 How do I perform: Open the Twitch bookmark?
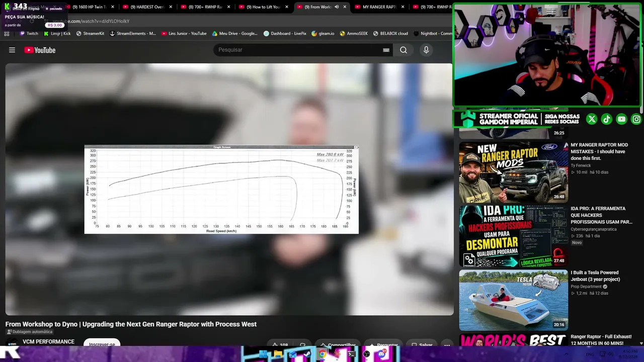click(29, 34)
